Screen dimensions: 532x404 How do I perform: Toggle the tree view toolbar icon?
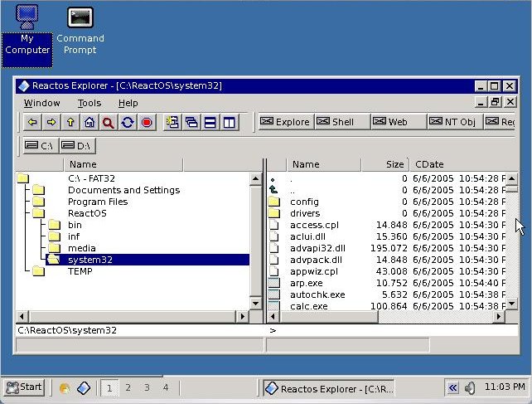(172, 122)
